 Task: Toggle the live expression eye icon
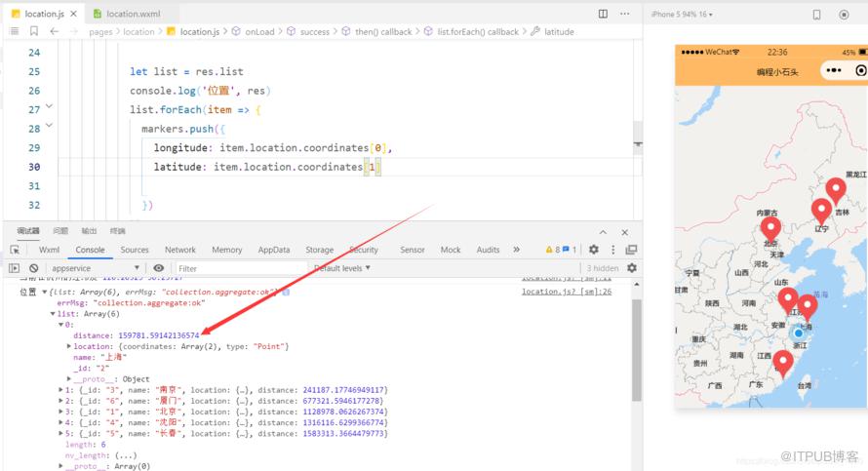tap(158, 268)
